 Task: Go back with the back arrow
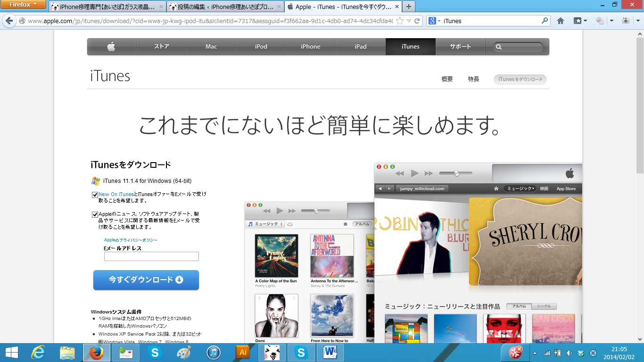(8, 21)
